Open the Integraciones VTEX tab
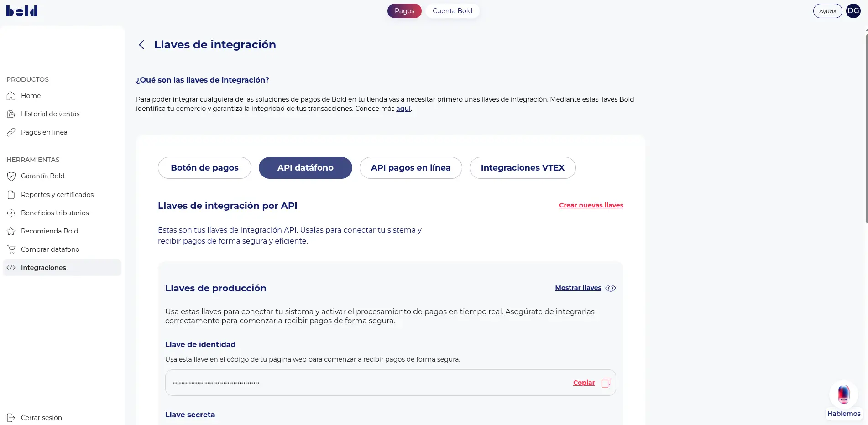 coord(523,168)
